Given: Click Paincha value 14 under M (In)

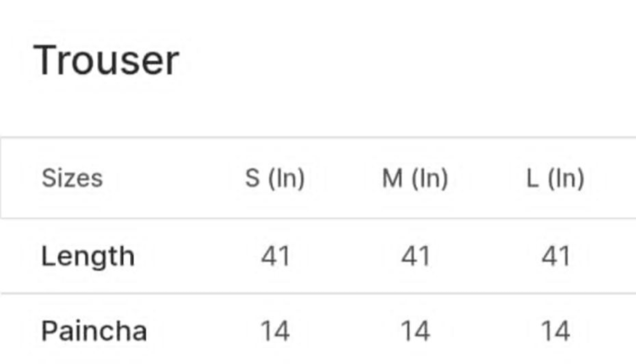Looking at the screenshot, I should [x=415, y=331].
